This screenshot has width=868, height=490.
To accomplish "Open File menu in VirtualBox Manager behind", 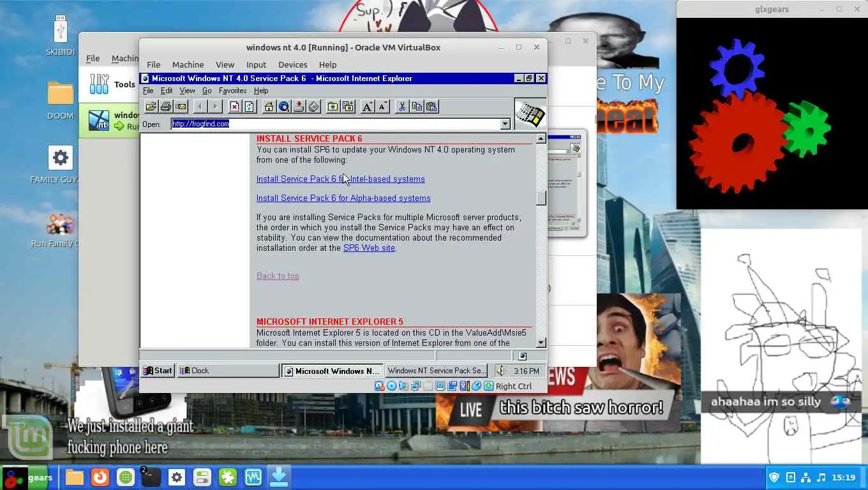I will pos(93,58).
